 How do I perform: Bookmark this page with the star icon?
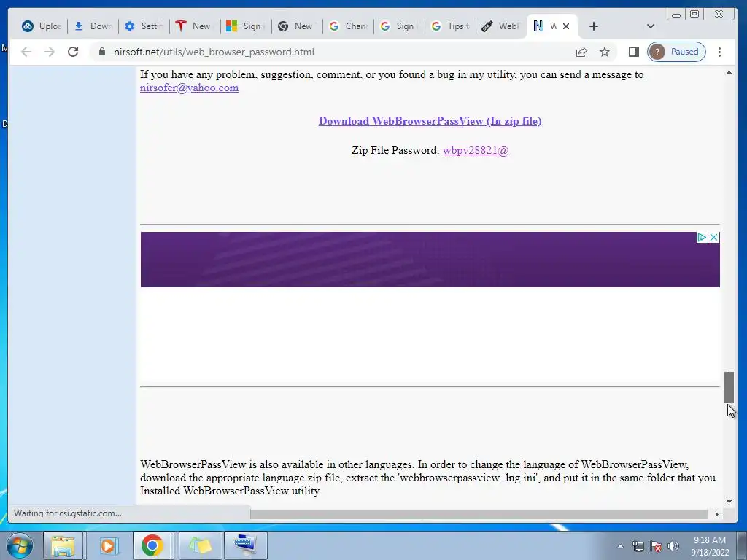(x=605, y=52)
